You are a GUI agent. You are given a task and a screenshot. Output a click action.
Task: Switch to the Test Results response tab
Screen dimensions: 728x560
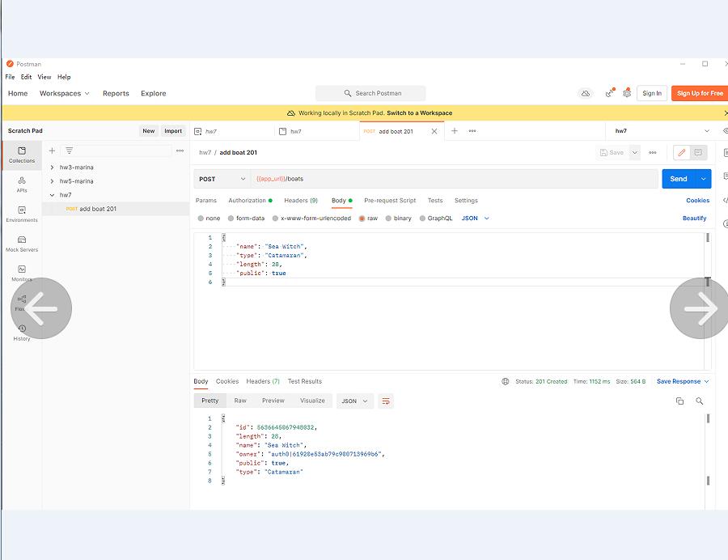305,381
